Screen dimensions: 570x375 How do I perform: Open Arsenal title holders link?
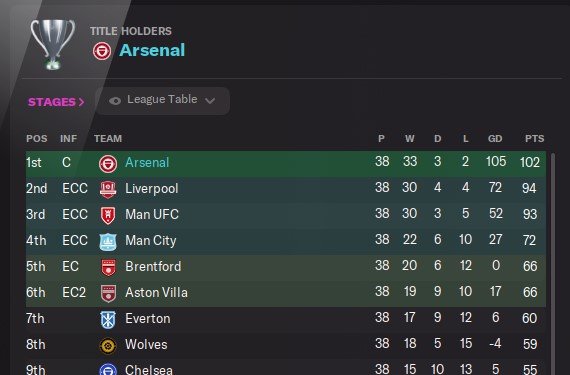152,50
